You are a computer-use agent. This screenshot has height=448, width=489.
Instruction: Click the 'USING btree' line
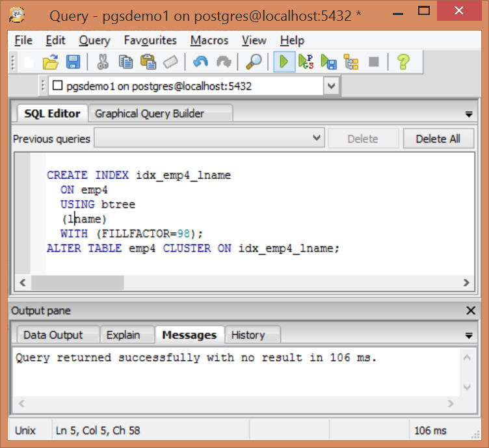tap(98, 205)
